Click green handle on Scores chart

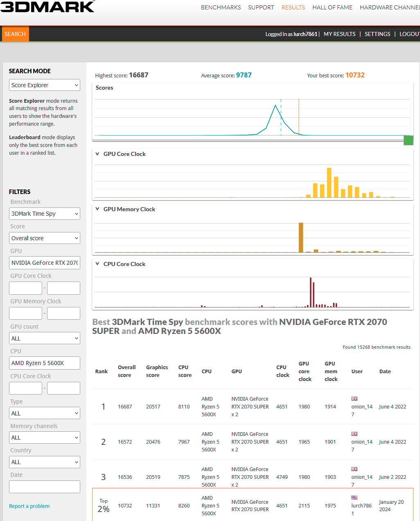point(409,140)
